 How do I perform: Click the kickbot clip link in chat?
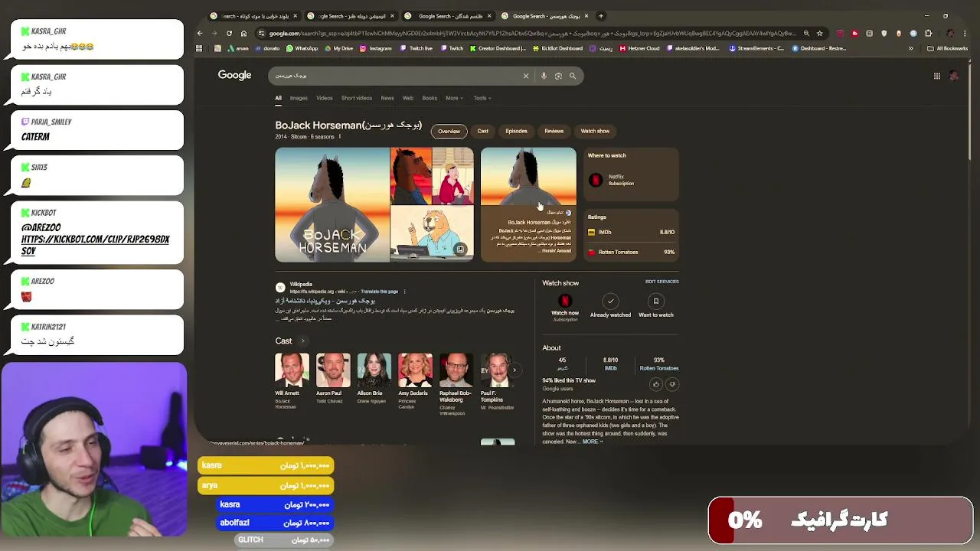tap(95, 244)
